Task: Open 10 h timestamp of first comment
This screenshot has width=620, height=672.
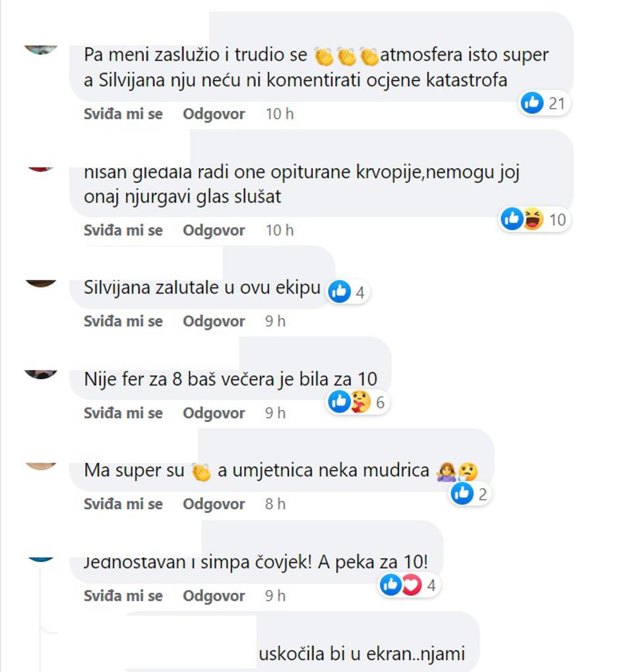Action: [x=280, y=114]
